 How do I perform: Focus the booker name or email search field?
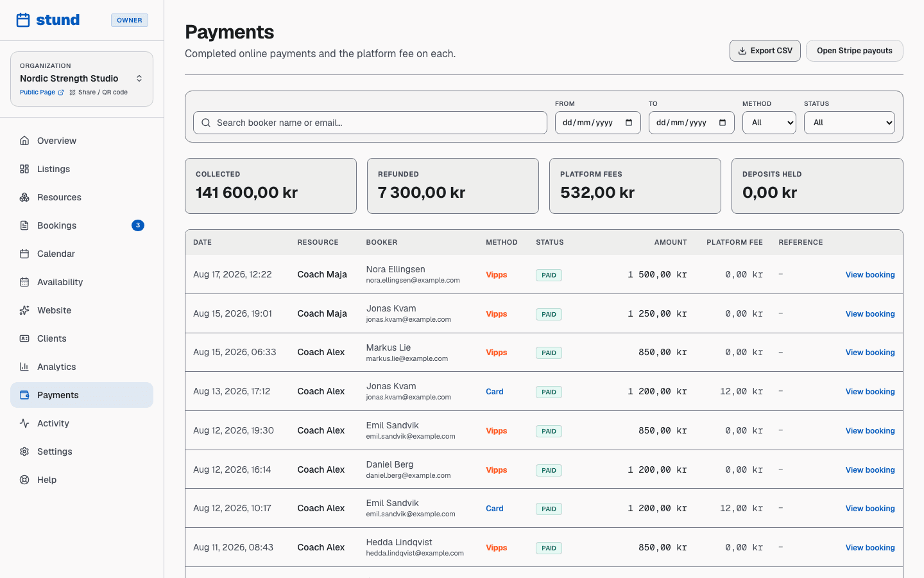[x=370, y=123]
